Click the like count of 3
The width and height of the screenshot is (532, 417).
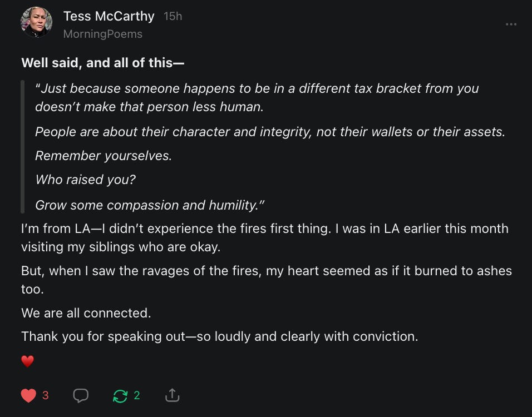pos(46,395)
